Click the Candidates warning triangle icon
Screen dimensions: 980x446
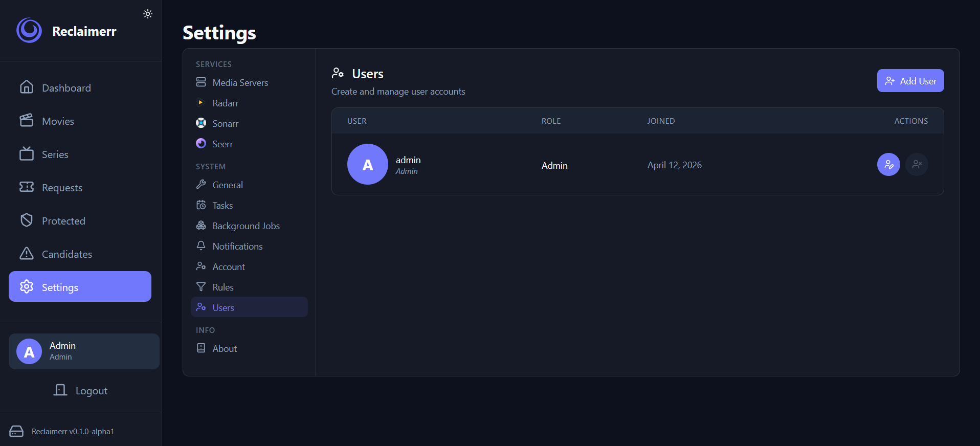[x=27, y=253]
